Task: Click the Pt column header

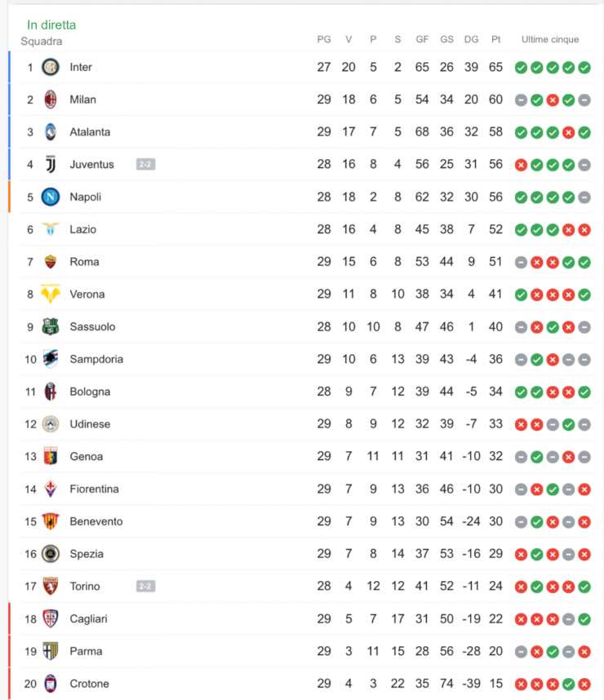Action: pyautogui.click(x=495, y=40)
